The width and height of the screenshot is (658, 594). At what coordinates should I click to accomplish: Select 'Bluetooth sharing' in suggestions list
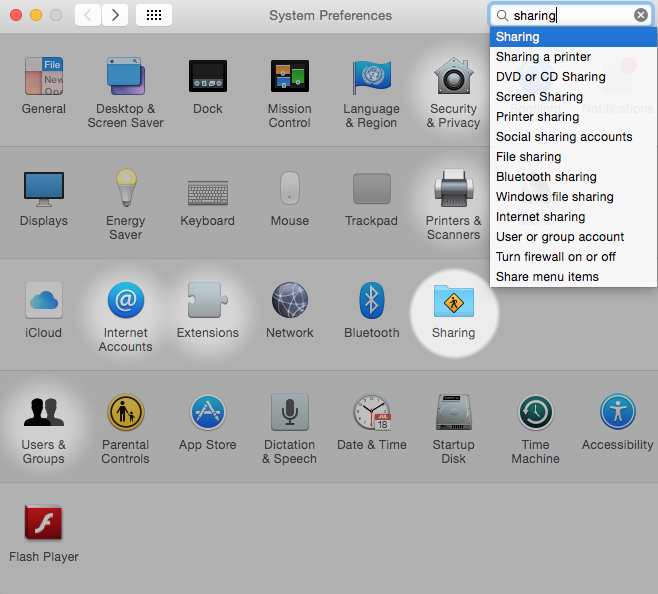point(546,177)
